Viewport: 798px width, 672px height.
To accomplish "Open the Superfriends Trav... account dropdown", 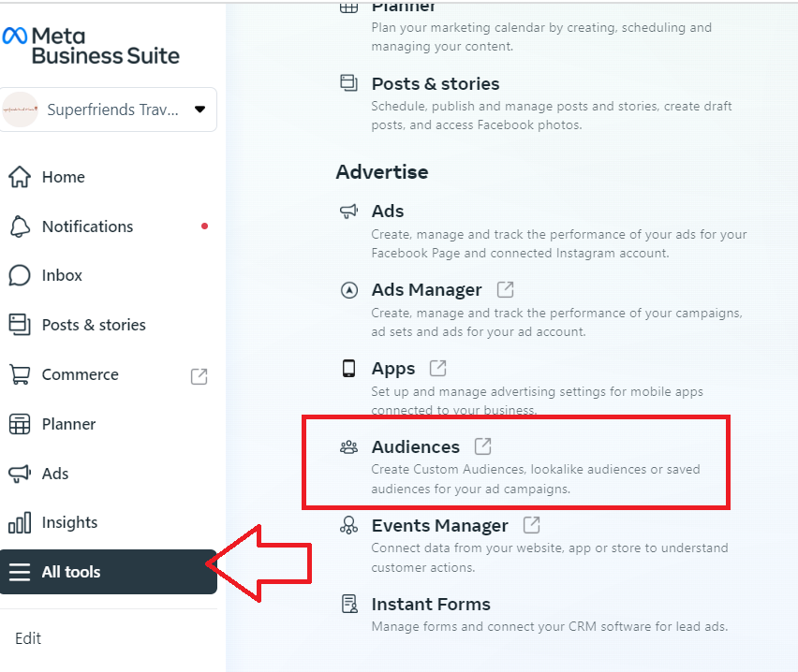I will [109, 110].
